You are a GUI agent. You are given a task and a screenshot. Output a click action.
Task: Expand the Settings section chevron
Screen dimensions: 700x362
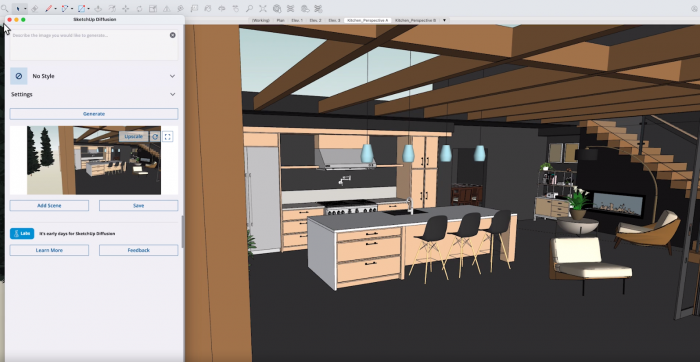tap(172, 95)
